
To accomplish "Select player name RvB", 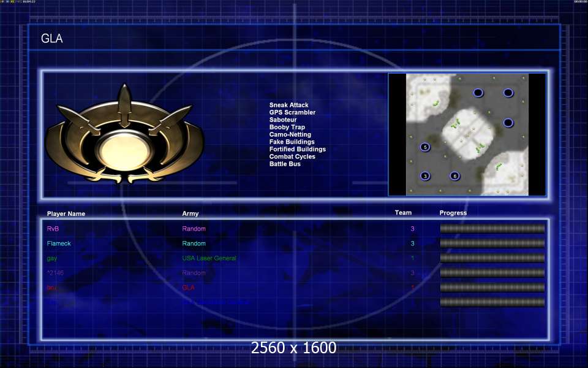I will 53,229.
